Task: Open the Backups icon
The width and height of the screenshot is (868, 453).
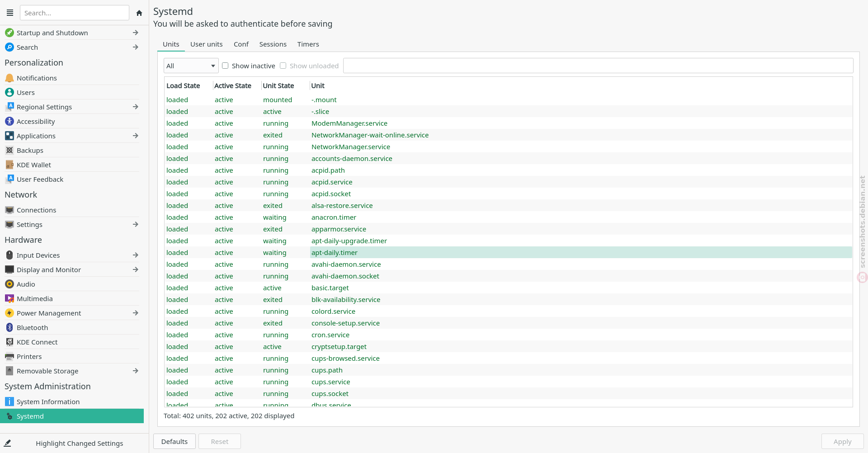Action: tap(9, 150)
